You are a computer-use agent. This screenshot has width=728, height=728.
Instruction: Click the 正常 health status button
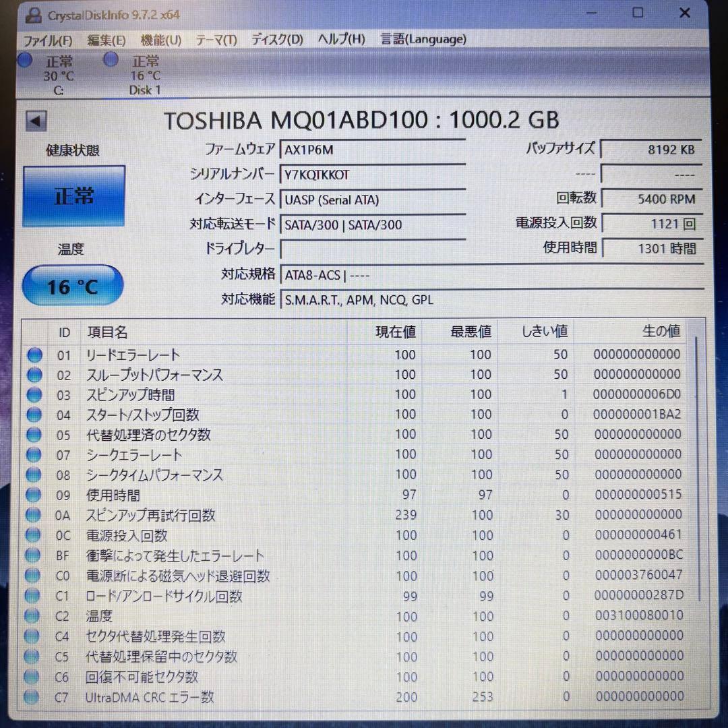click(73, 195)
